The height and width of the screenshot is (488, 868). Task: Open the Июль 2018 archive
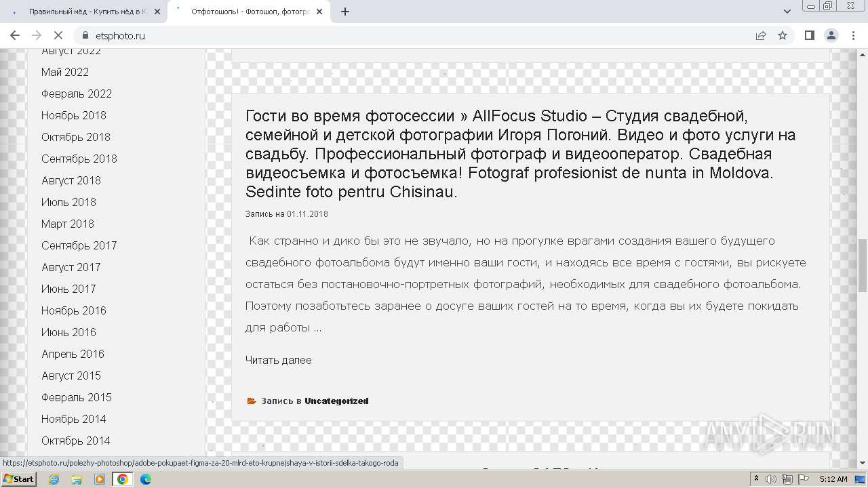pos(68,202)
